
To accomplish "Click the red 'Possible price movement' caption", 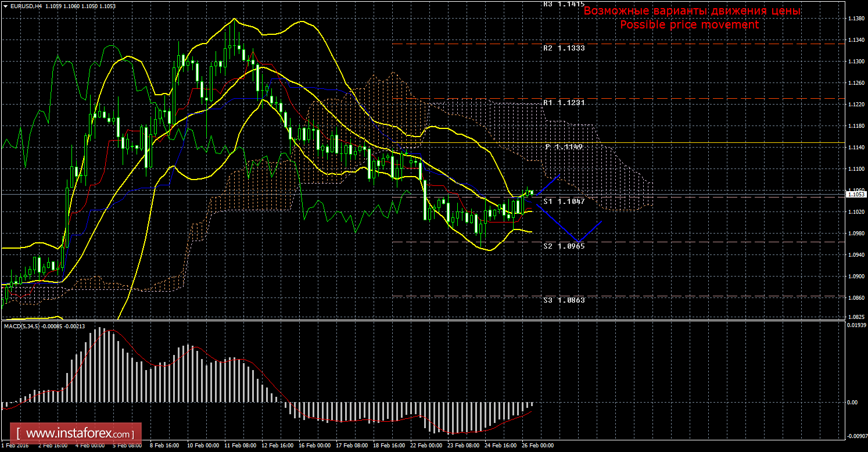I will (689, 25).
